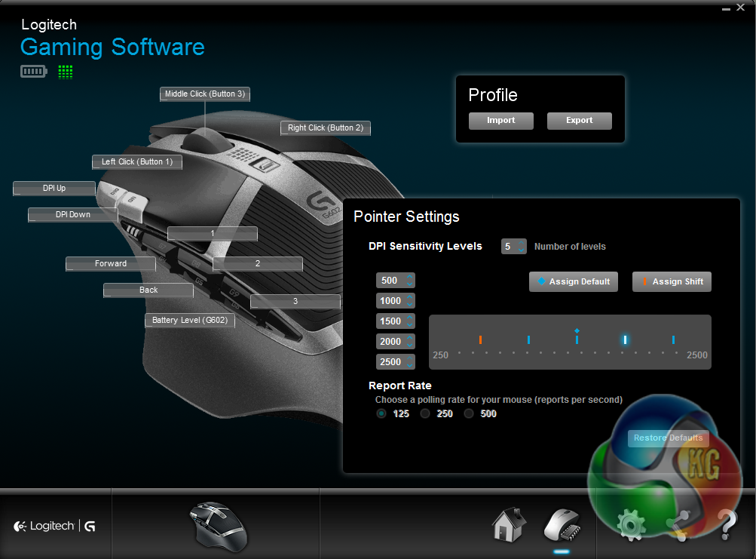The height and width of the screenshot is (559, 756).
Task: Select the G602 mouse device icon
Action: click(216, 524)
